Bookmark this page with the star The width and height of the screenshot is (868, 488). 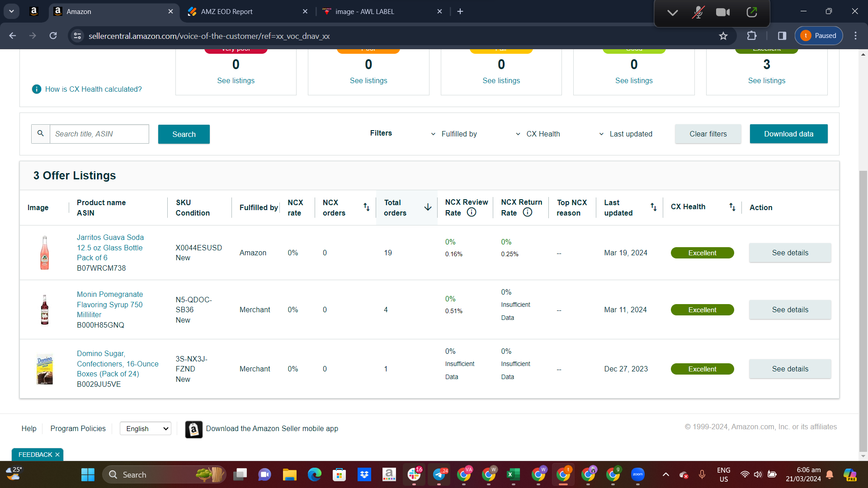point(723,36)
